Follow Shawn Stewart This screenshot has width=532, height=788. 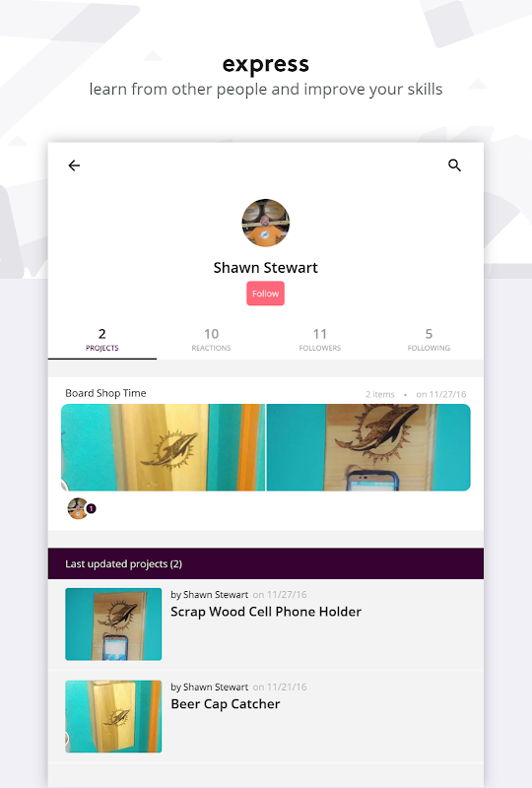265,294
